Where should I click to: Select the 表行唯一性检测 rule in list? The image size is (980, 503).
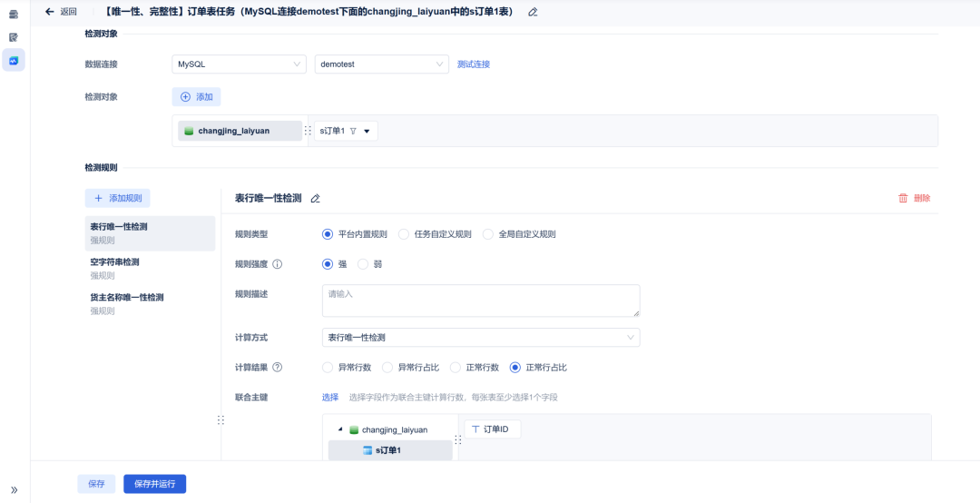tap(150, 233)
